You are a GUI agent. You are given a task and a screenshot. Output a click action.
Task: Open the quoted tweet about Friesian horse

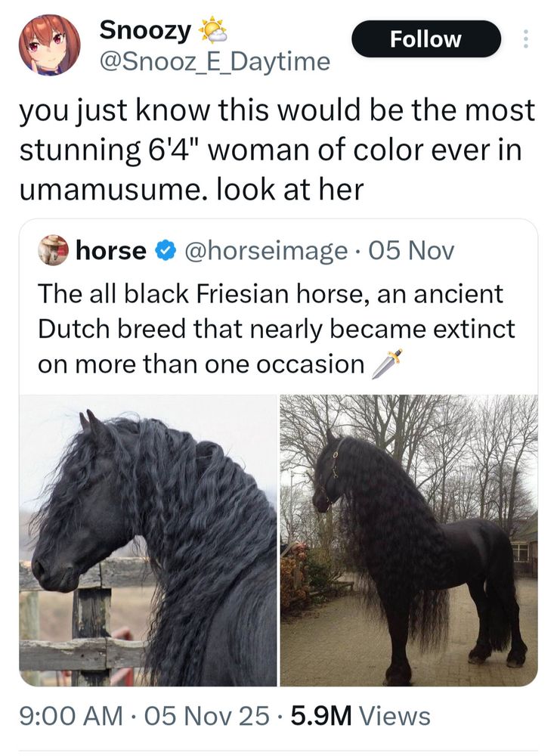[278, 452]
